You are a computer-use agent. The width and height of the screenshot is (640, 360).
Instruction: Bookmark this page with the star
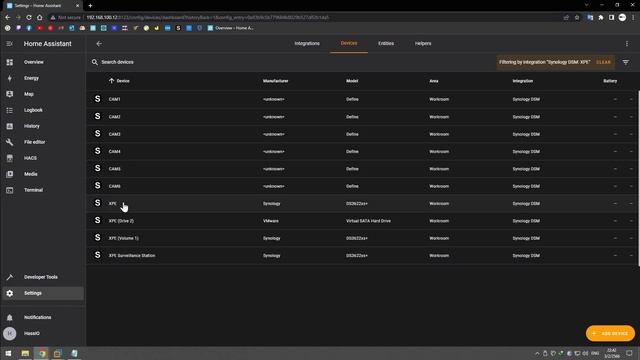[577, 18]
